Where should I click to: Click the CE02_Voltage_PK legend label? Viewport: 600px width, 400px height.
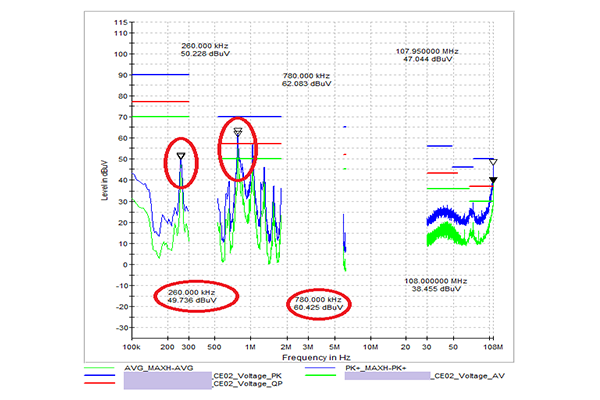tap(244, 375)
